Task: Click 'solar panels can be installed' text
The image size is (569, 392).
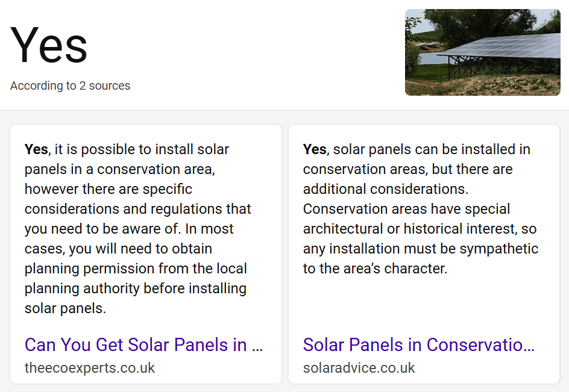Action: [417, 149]
